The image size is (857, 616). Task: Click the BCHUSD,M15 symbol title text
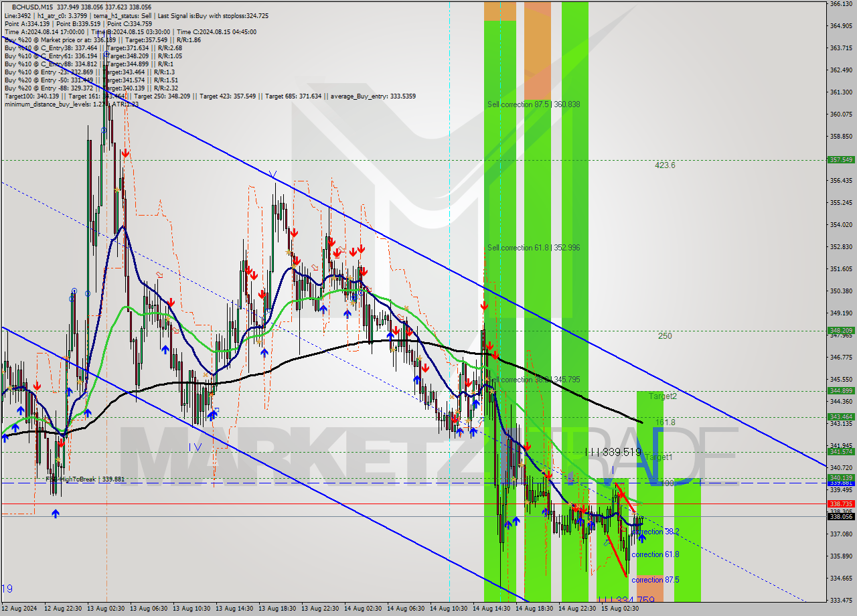click(31, 7)
